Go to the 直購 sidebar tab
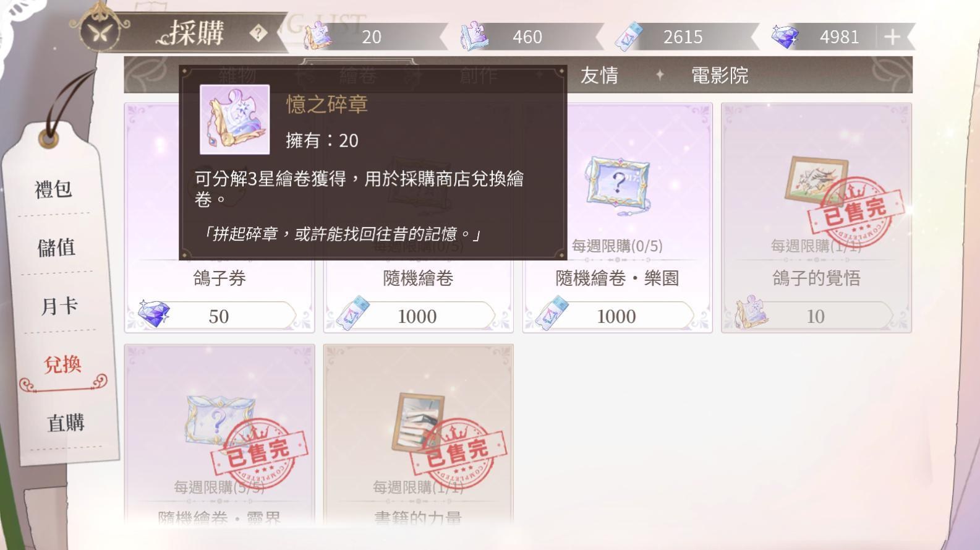 [66, 423]
